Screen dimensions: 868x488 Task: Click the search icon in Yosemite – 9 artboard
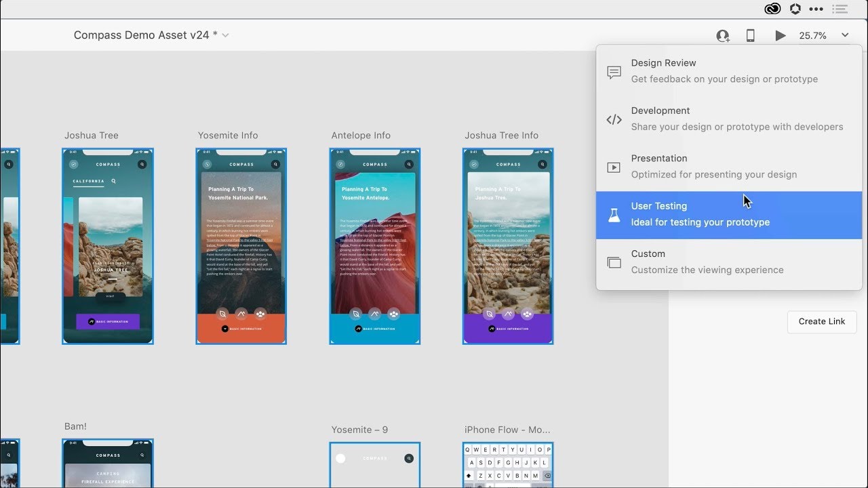click(409, 459)
